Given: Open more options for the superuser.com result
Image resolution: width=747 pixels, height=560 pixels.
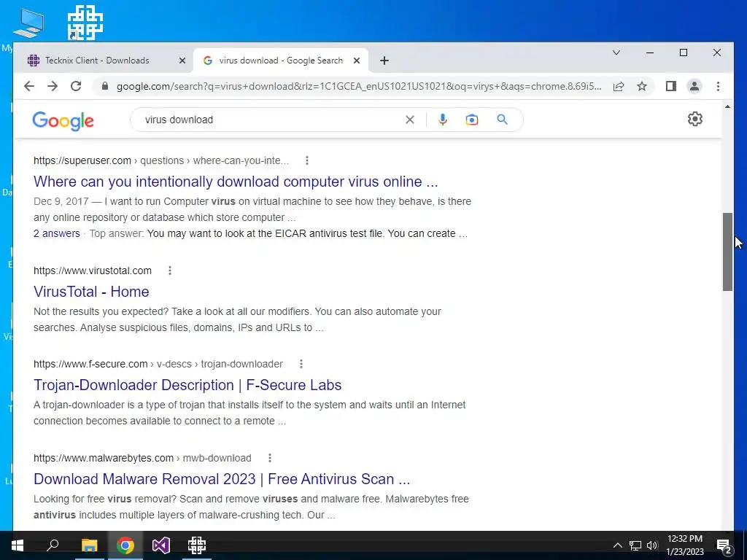Looking at the screenshot, I should coord(307,160).
